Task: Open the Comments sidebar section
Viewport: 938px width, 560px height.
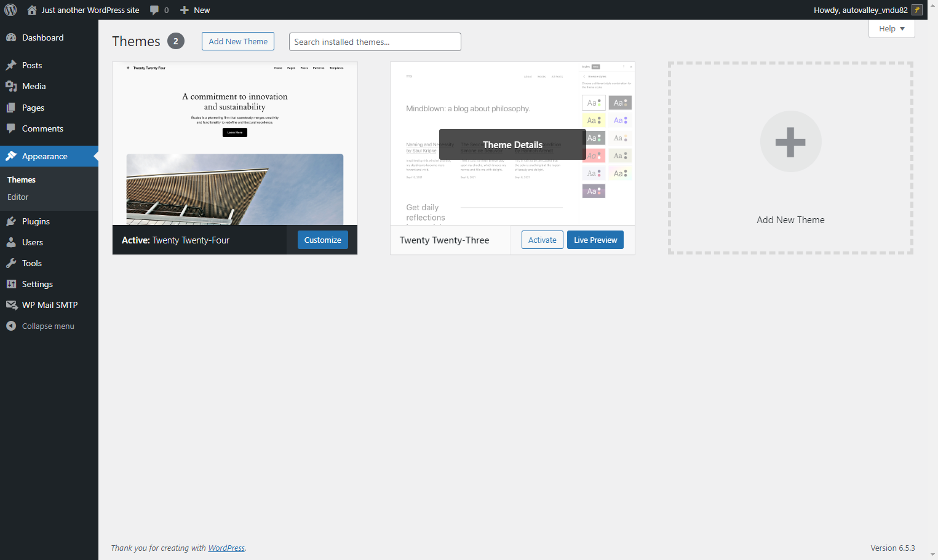Action: click(x=49, y=128)
